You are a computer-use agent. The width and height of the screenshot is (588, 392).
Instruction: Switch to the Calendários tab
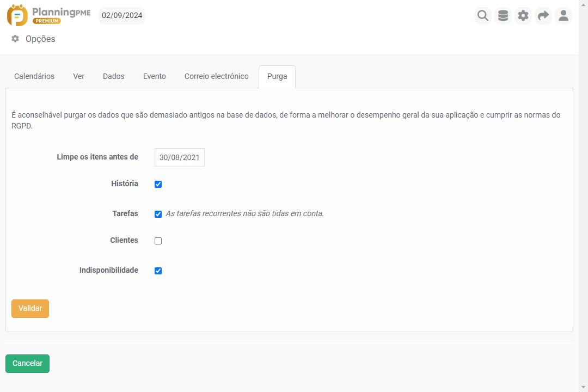coord(34,76)
